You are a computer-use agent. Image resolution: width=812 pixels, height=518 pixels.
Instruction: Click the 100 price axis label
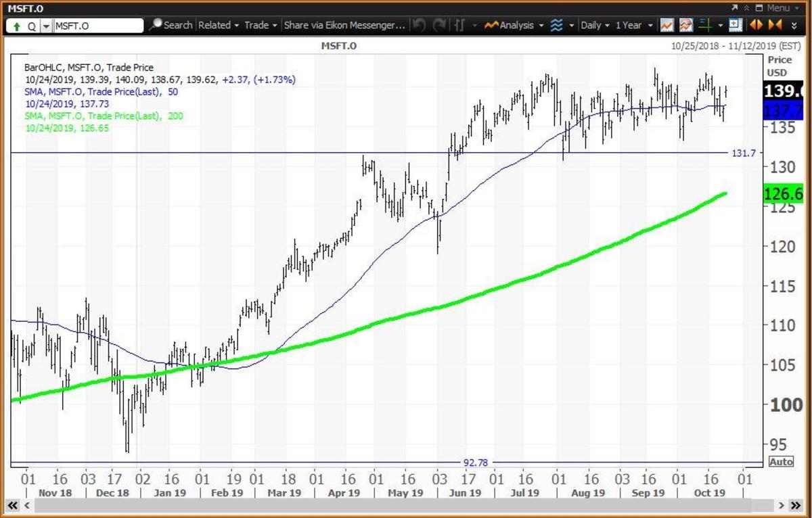click(786, 404)
